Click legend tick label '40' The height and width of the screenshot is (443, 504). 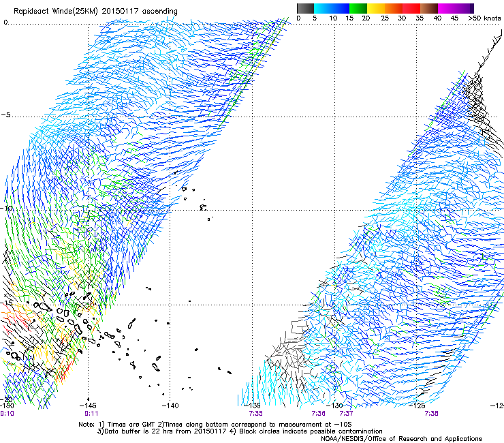point(437,18)
